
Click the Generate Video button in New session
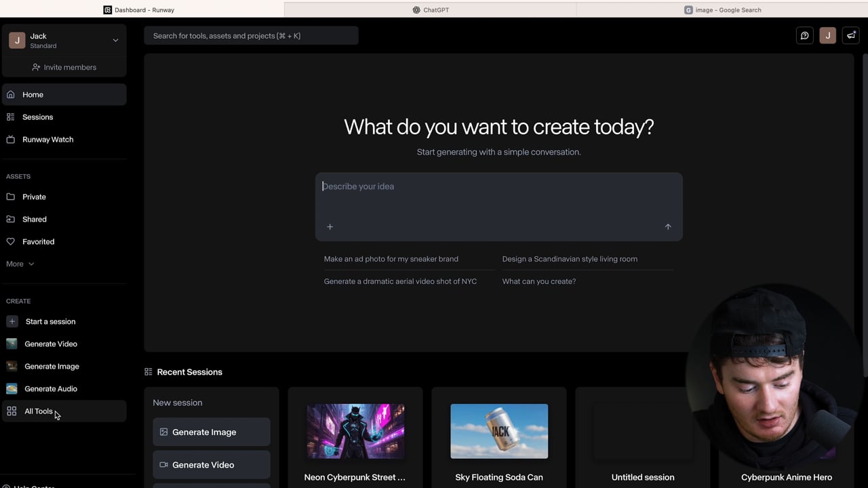[212, 465]
